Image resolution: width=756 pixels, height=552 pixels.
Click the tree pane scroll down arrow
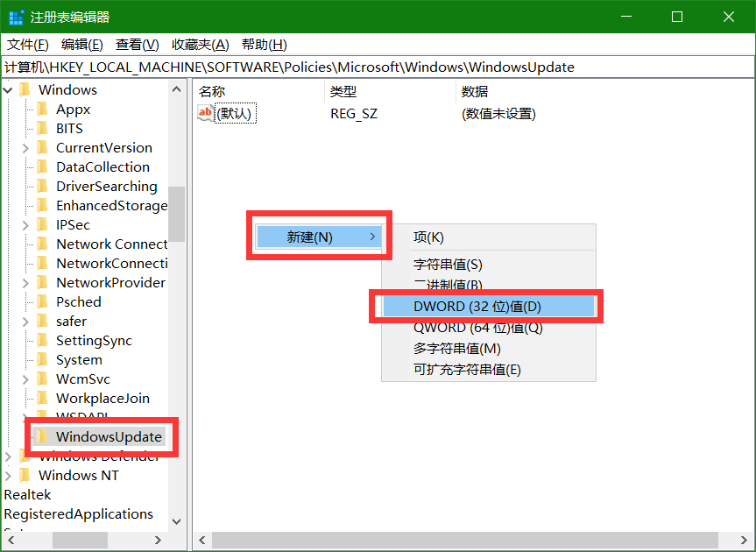[176, 521]
